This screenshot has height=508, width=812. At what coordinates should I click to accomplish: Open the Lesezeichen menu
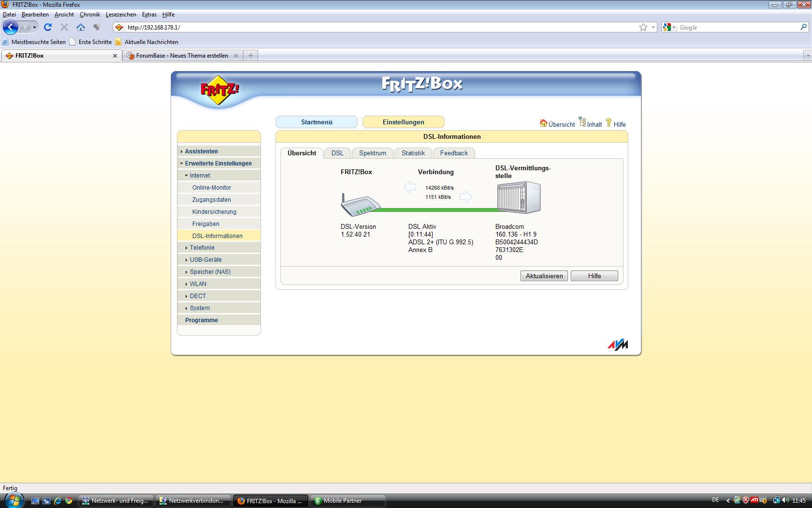click(x=121, y=15)
